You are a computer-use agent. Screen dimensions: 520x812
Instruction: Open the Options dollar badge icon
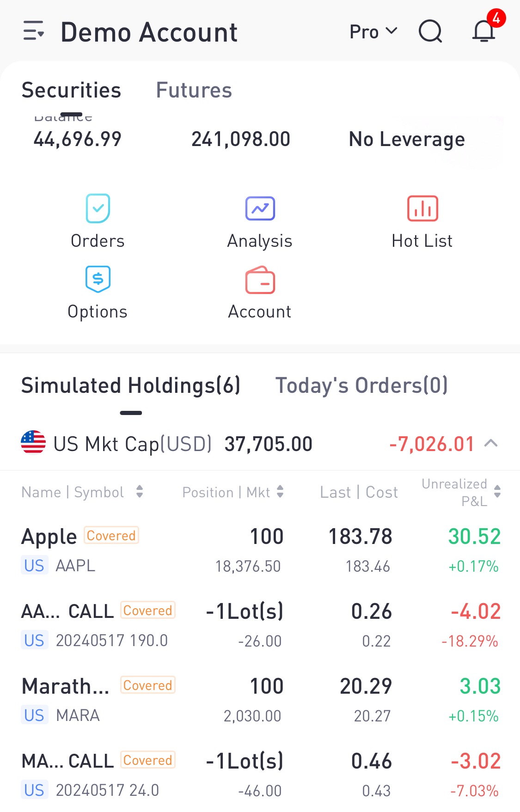(98, 279)
